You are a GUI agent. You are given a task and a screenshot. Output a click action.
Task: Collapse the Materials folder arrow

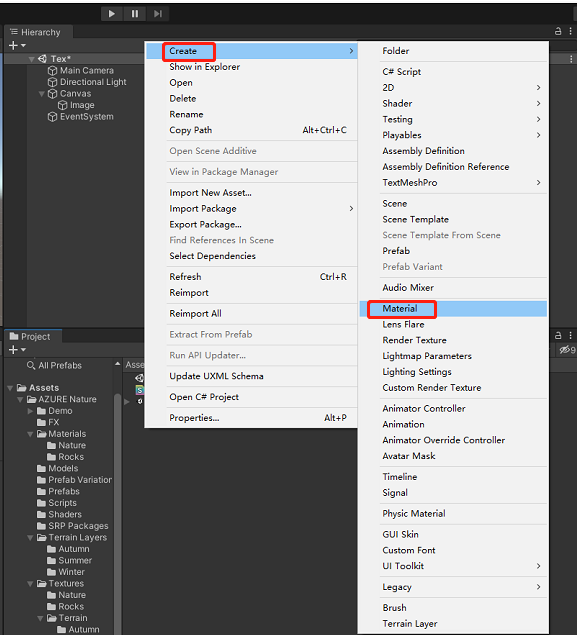click(x=30, y=434)
